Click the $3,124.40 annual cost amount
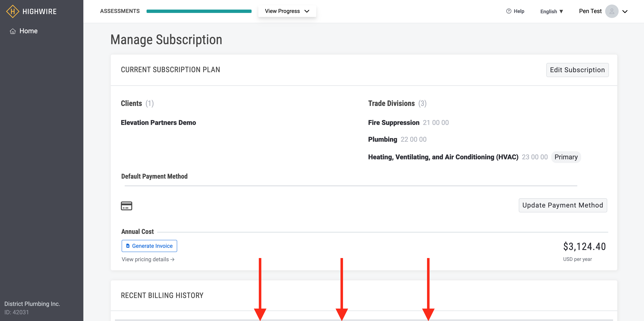Image resolution: width=644 pixels, height=321 pixels. [585, 247]
